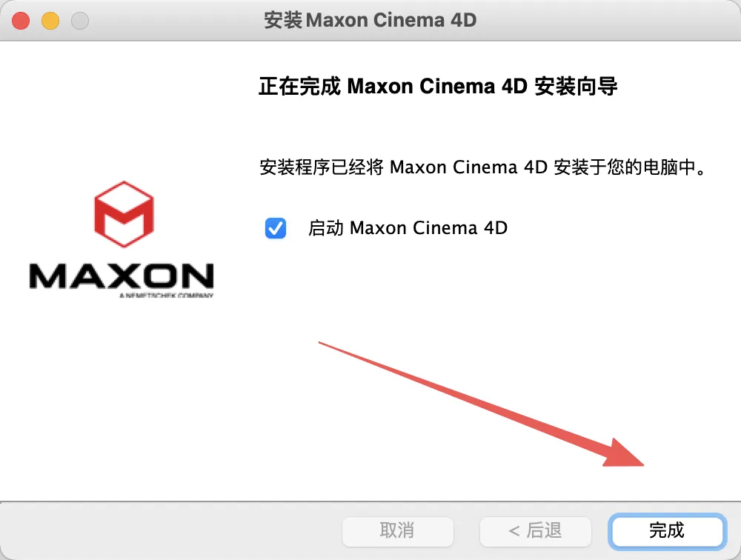Click the 启动 Maxon Cinema 4D label text
741x560 pixels.
[x=408, y=228]
